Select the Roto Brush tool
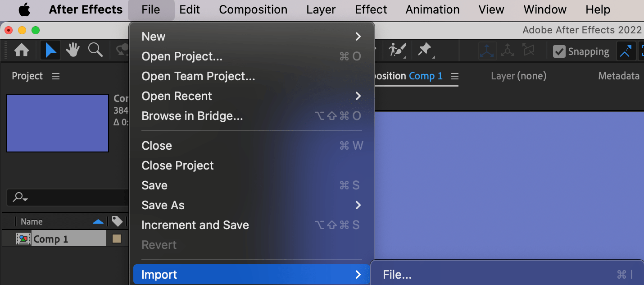Viewport: 644px width, 285px height. [x=398, y=50]
